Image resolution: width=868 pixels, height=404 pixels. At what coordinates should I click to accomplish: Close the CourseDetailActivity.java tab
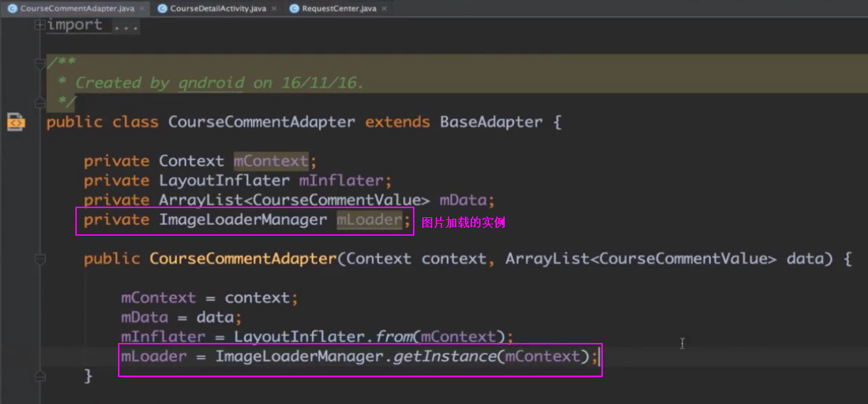tap(273, 9)
